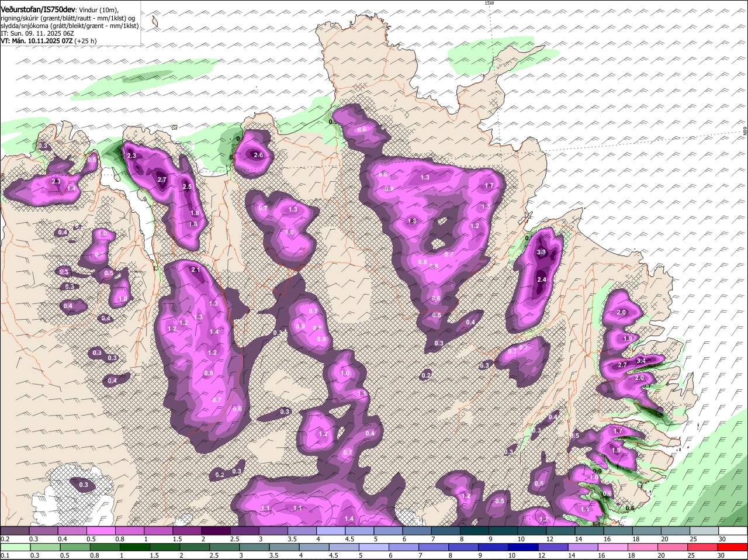This screenshot has width=748, height=560.
Task: Click the initial time line 'IT: Sun. 09. 11. 2025 06Z'
Action: tap(37, 33)
